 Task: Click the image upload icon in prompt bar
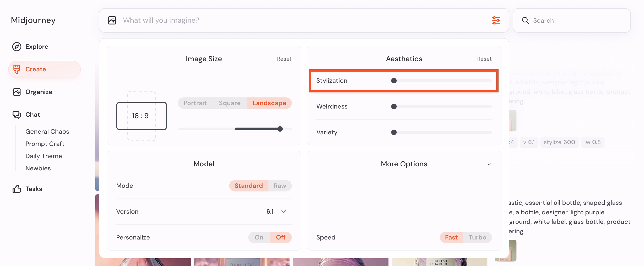coord(112,20)
